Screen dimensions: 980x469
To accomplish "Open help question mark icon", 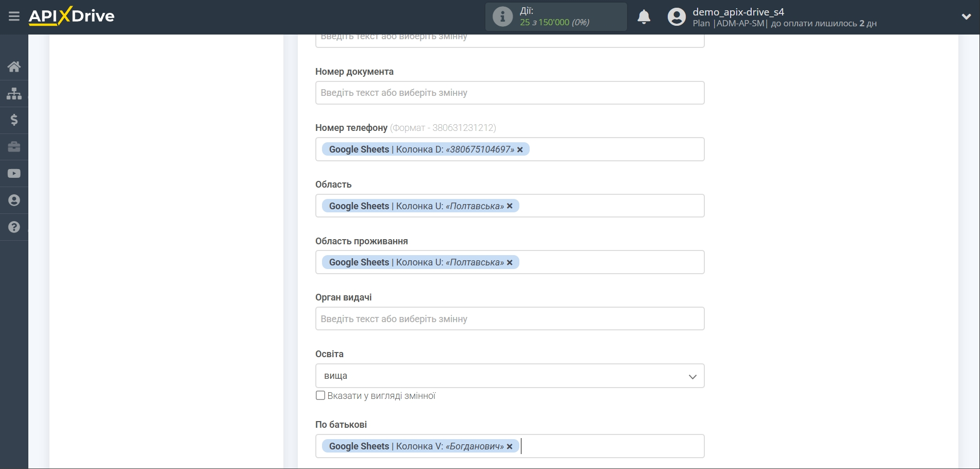I will (x=14, y=227).
